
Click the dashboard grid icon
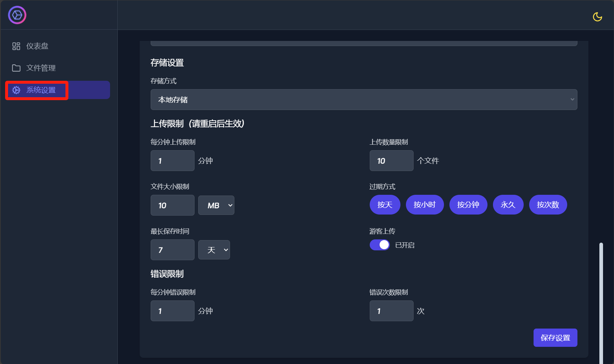tap(16, 46)
